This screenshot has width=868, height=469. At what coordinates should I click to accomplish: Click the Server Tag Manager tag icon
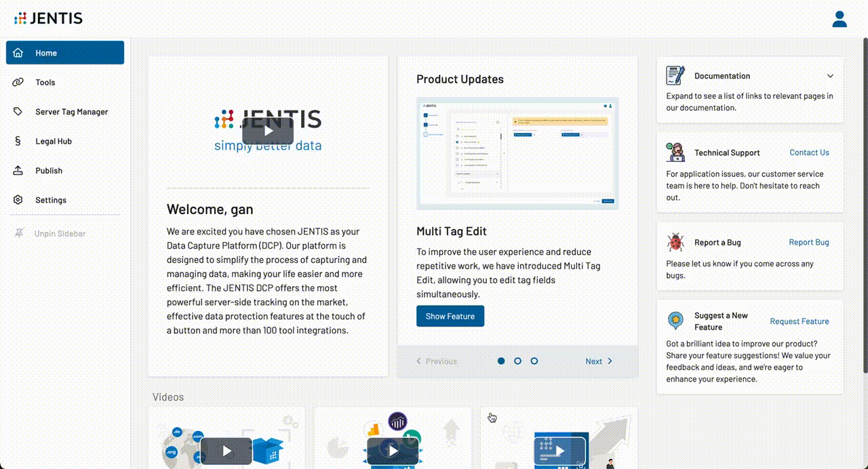click(x=18, y=112)
